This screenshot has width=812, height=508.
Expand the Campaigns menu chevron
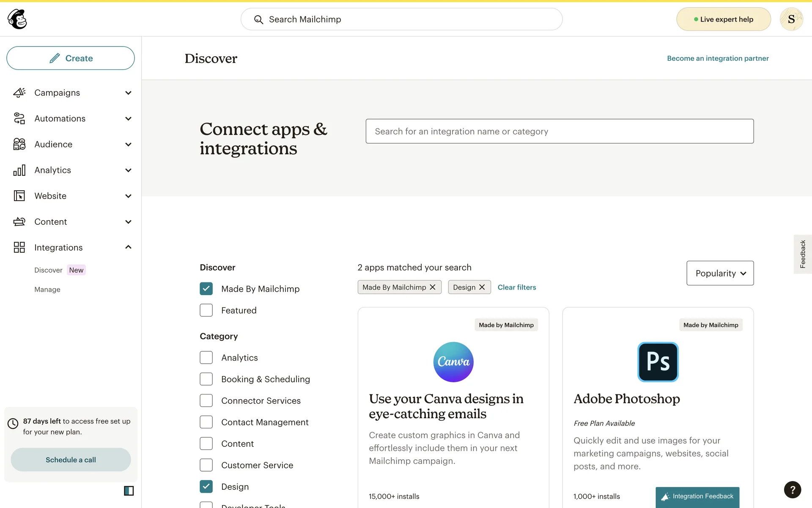tap(128, 93)
